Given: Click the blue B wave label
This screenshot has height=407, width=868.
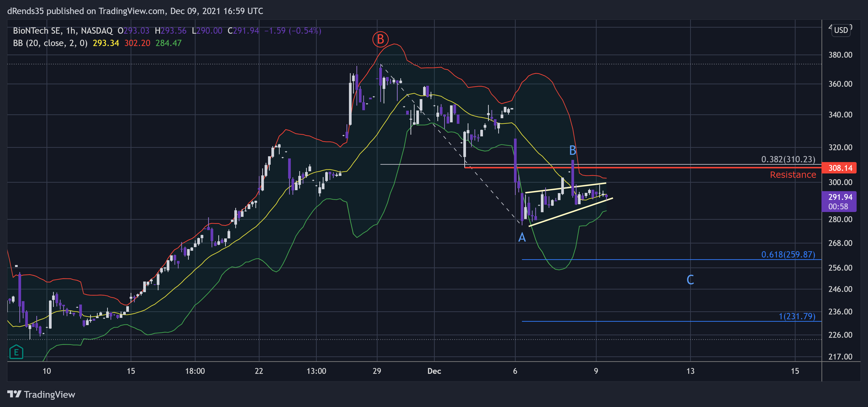Looking at the screenshot, I should pyautogui.click(x=573, y=150).
